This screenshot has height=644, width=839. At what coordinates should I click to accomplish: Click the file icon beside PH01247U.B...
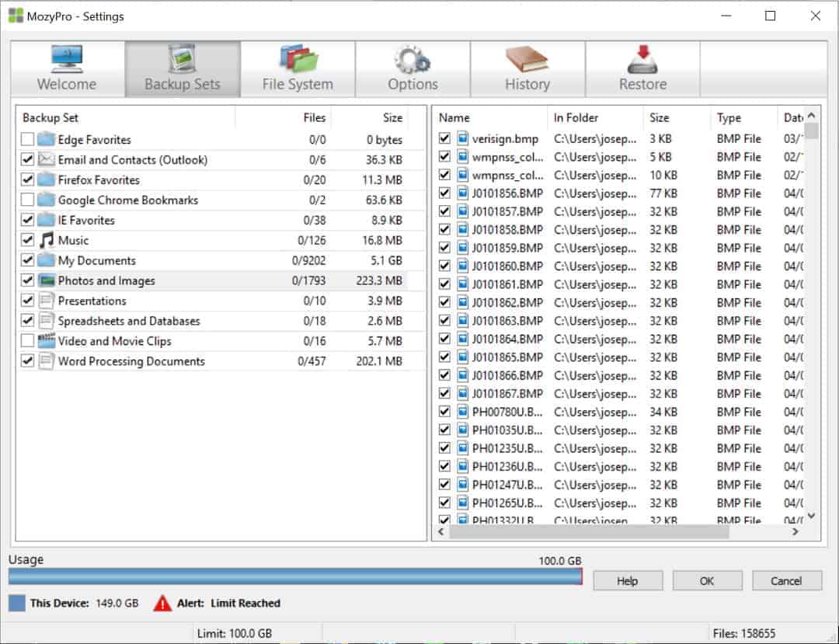(463, 485)
